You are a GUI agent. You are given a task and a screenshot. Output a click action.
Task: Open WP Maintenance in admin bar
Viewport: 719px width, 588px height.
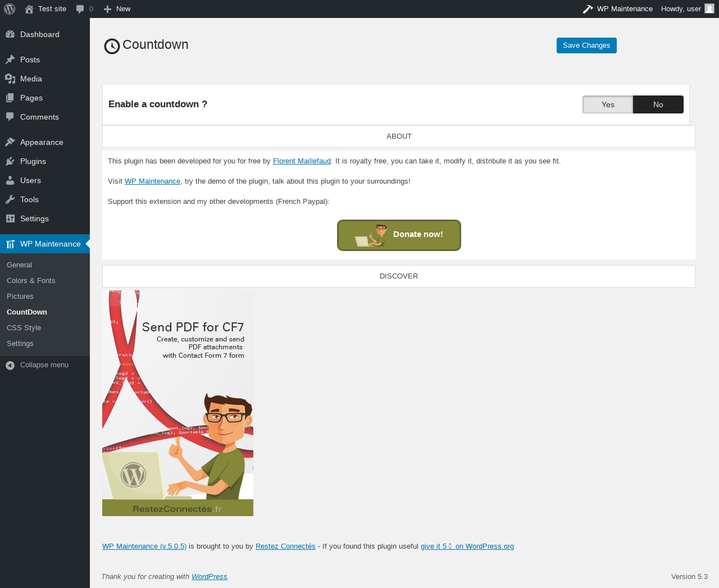(617, 9)
